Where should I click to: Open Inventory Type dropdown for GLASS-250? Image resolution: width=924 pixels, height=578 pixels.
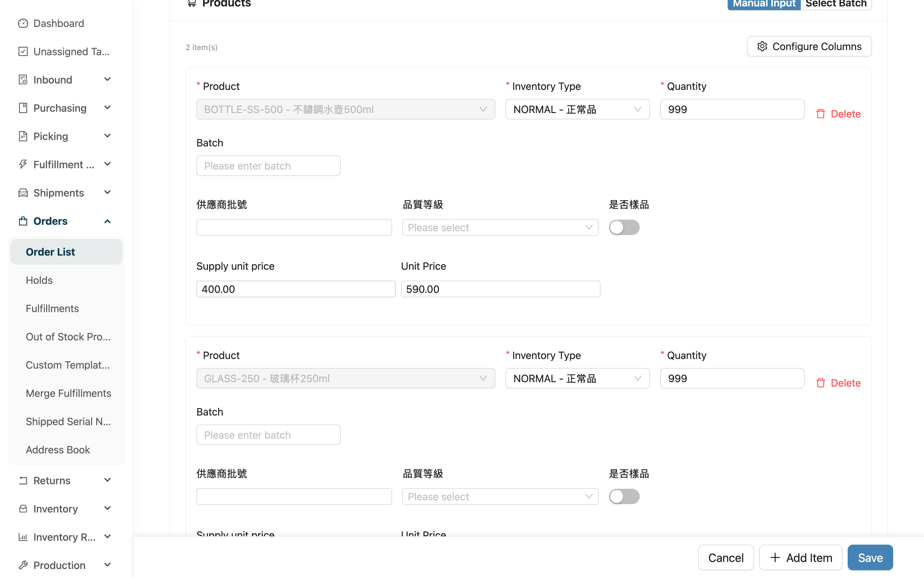[x=577, y=379]
